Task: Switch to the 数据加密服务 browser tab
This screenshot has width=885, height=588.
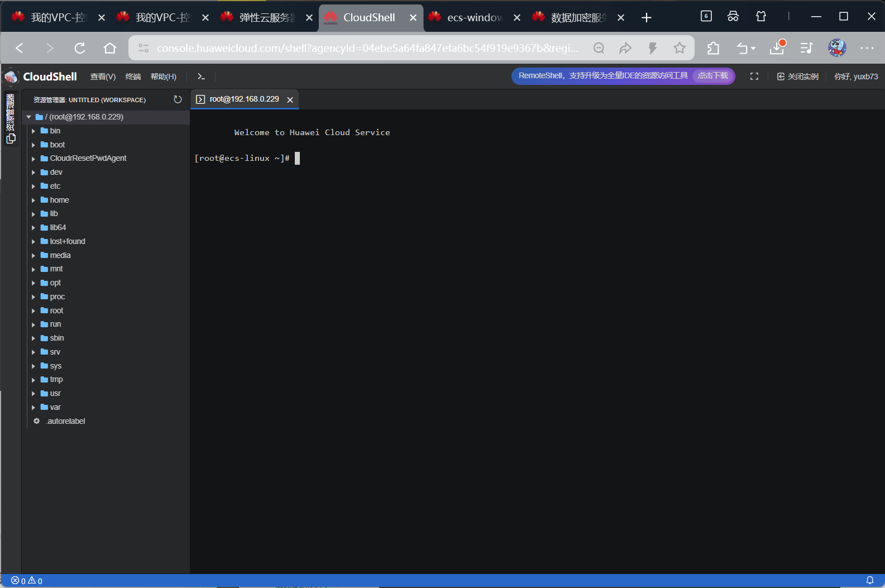Action: click(x=578, y=18)
